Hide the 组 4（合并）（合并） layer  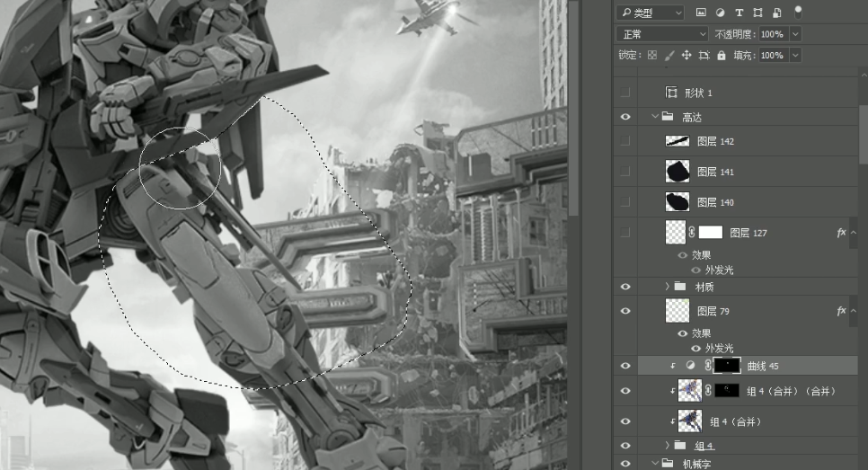tap(625, 391)
